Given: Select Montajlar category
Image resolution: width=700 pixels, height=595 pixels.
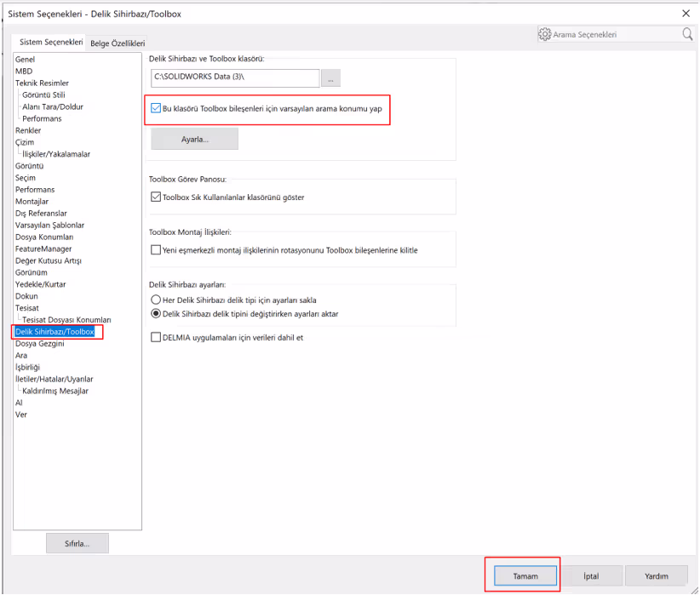Looking at the screenshot, I should click(x=32, y=201).
